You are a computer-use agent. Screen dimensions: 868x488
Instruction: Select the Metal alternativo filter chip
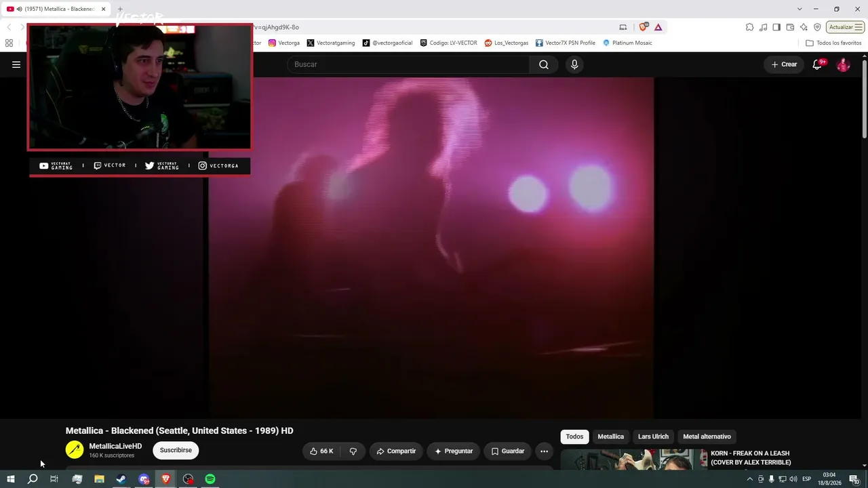707,436
